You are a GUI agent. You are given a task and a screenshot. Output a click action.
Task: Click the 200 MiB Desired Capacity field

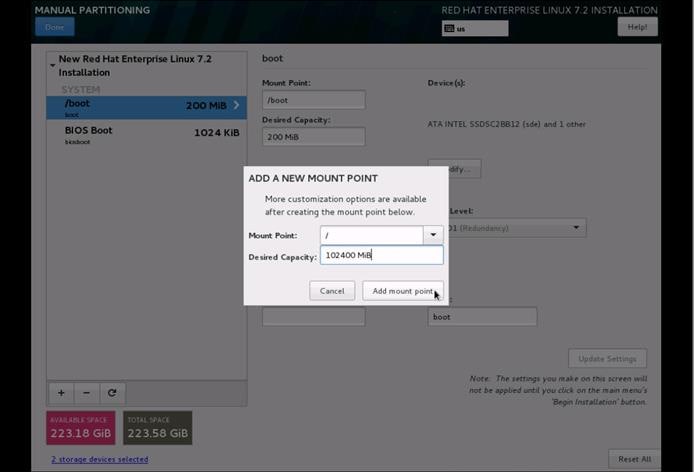click(314, 137)
